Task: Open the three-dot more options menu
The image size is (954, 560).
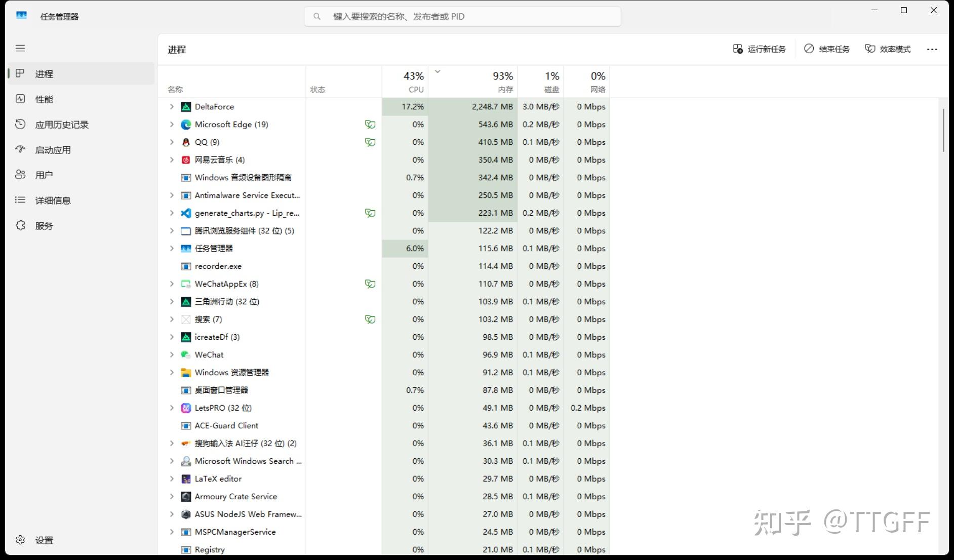Action: pyautogui.click(x=932, y=49)
